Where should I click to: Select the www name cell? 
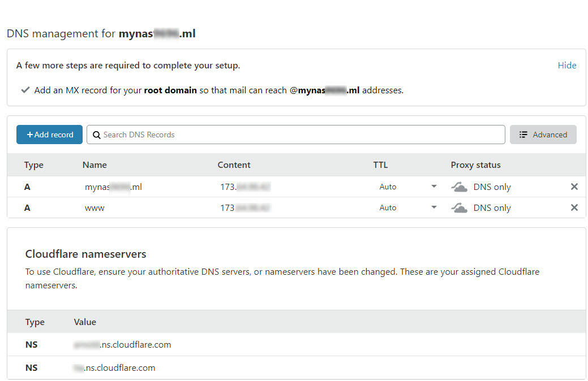click(x=95, y=208)
